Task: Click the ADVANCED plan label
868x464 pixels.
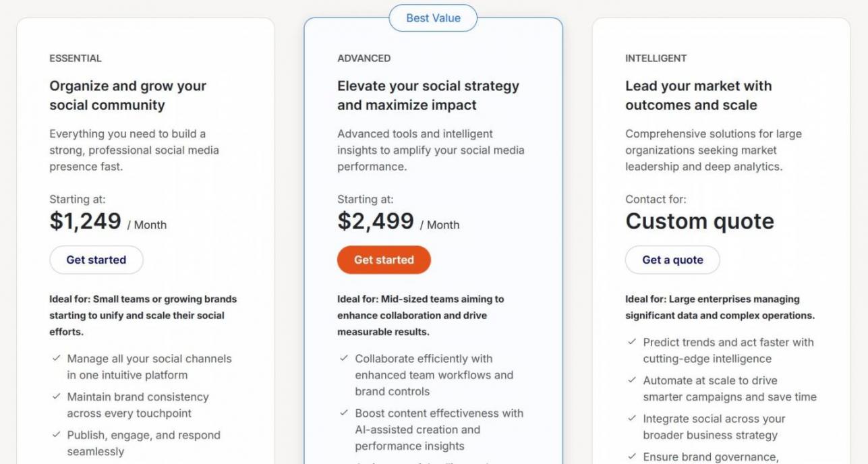Action: click(364, 59)
